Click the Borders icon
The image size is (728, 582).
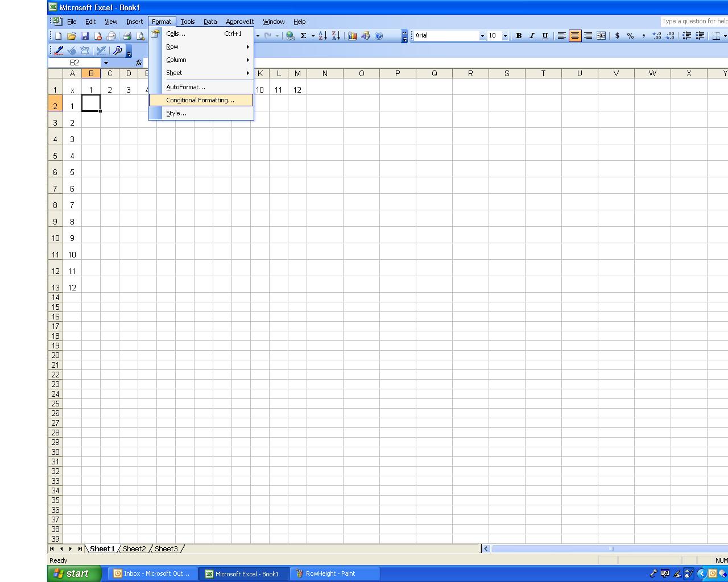716,36
